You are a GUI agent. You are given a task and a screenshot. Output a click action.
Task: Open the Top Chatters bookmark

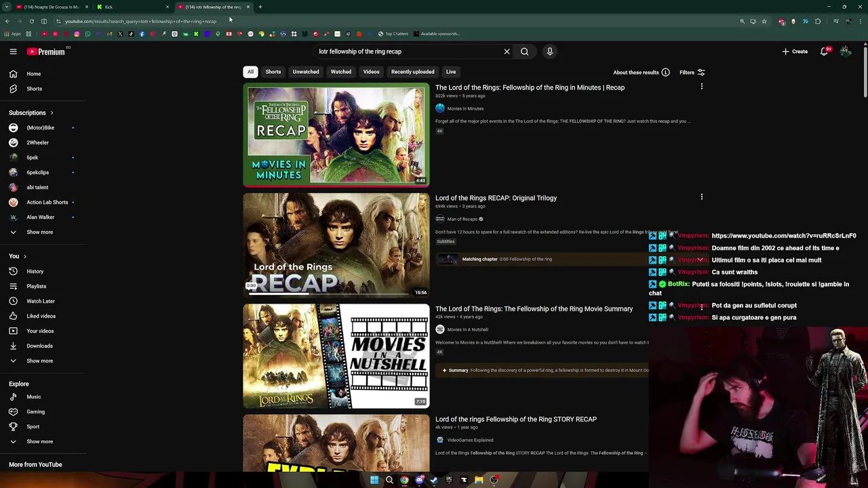393,34
